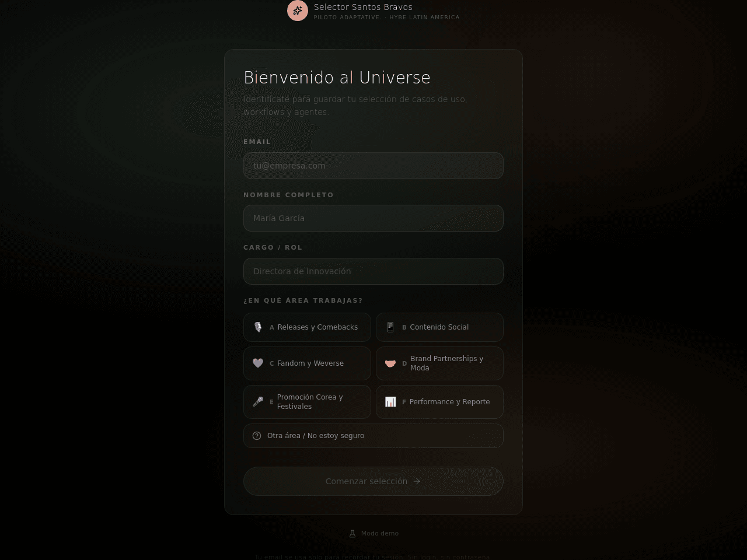The image size is (747, 560).
Task: Choose Promoción Corea y Festivales option
Action: (307, 402)
